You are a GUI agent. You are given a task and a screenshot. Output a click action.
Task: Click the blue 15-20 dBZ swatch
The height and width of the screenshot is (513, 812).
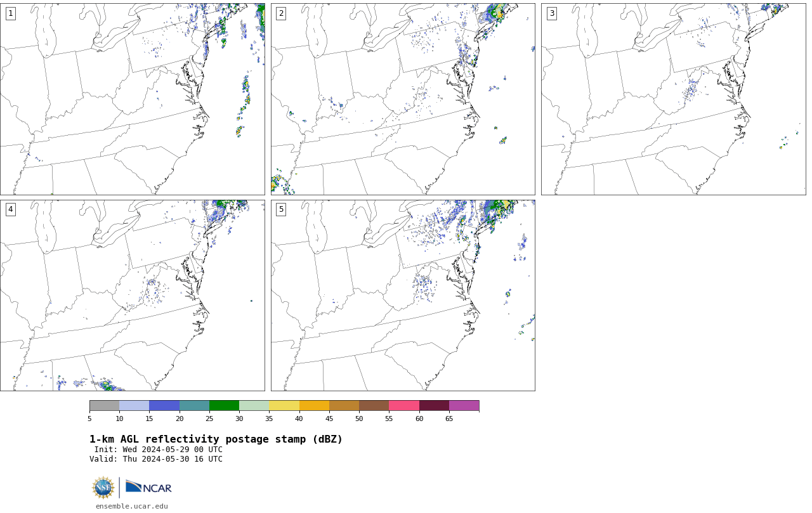pyautogui.click(x=164, y=406)
